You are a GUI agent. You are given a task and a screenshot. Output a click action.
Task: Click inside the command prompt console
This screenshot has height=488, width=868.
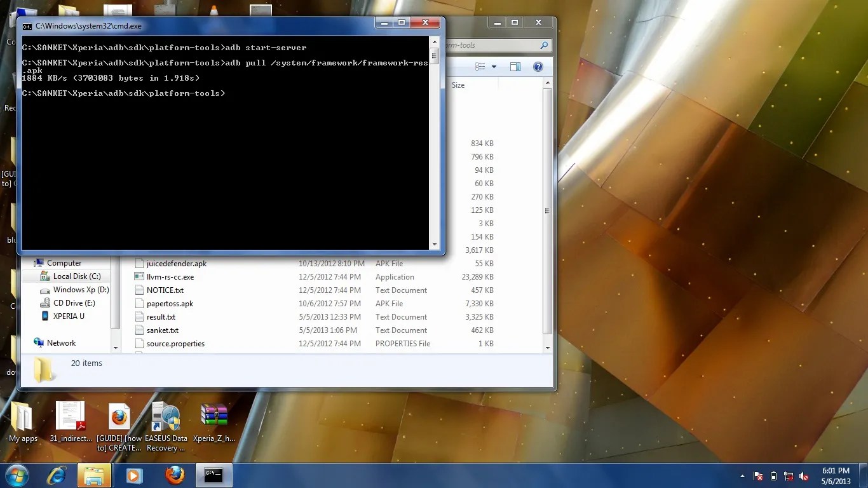click(226, 143)
